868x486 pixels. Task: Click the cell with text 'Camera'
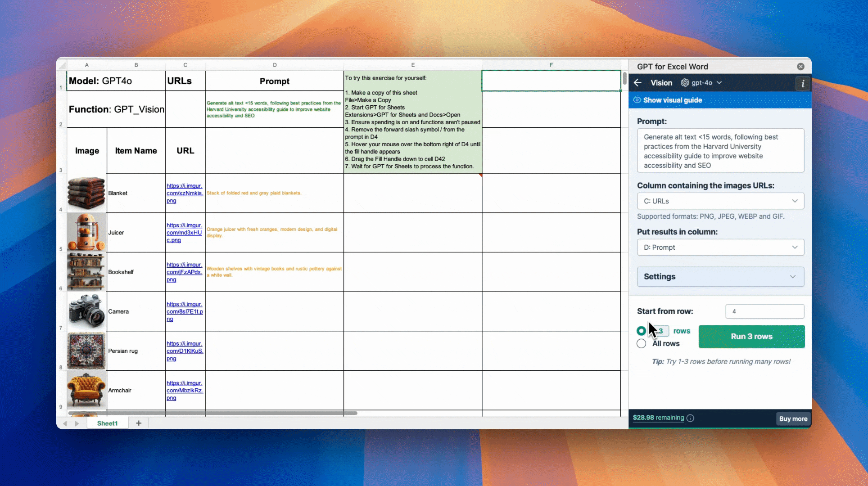pyautogui.click(x=136, y=311)
